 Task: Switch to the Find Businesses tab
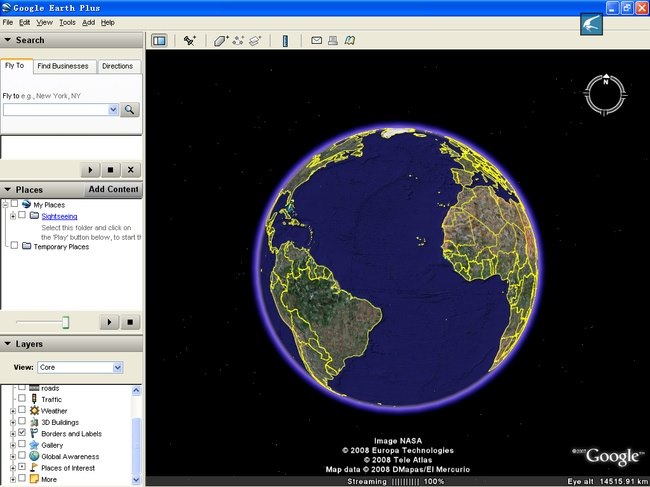click(x=63, y=66)
